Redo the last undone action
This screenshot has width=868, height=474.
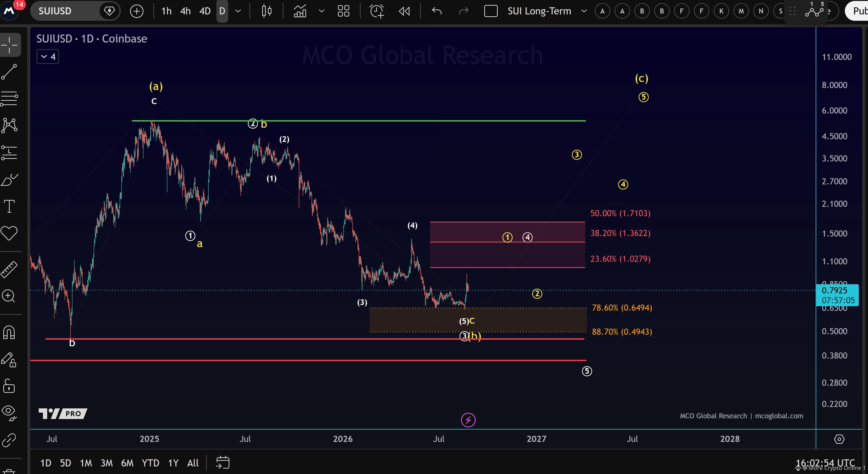(x=464, y=11)
